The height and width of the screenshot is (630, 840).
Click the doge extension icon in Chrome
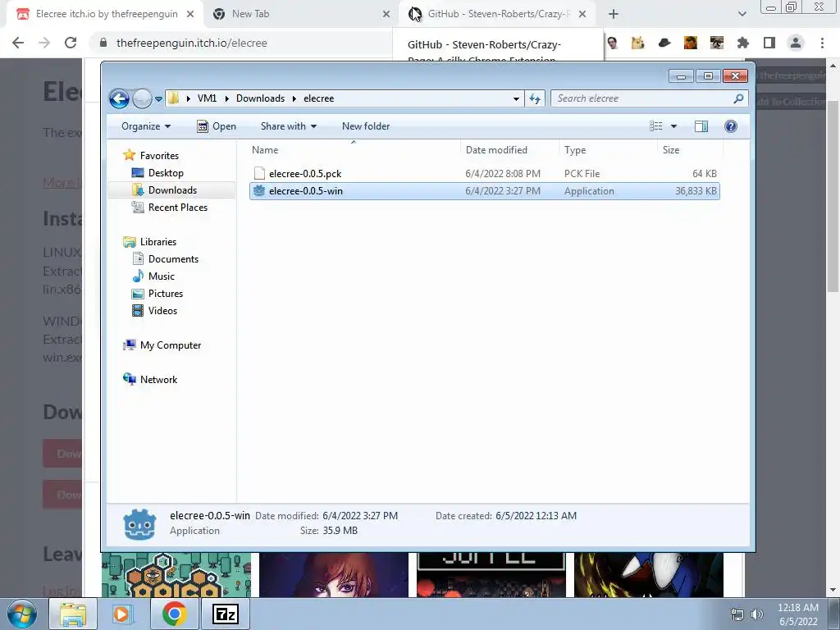click(x=637, y=43)
